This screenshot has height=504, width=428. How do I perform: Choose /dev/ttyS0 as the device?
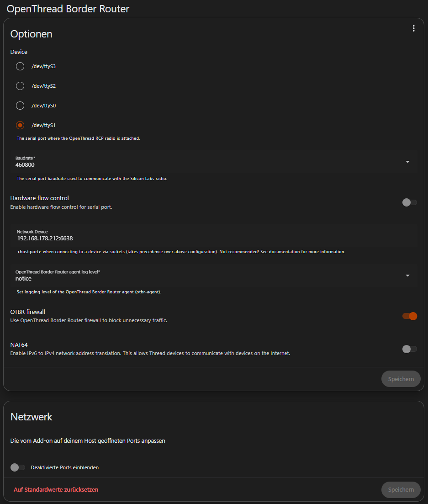[x=20, y=106]
